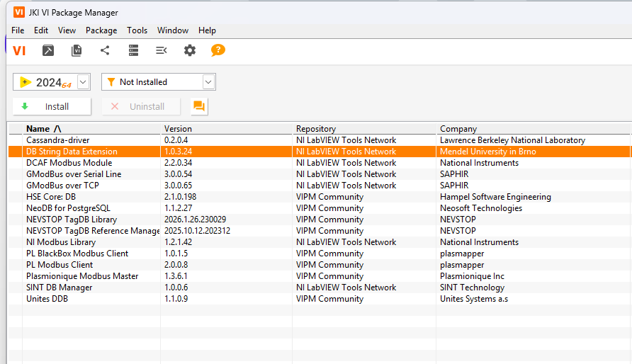Sort by the Version column header
The image size is (632, 364).
point(227,129)
